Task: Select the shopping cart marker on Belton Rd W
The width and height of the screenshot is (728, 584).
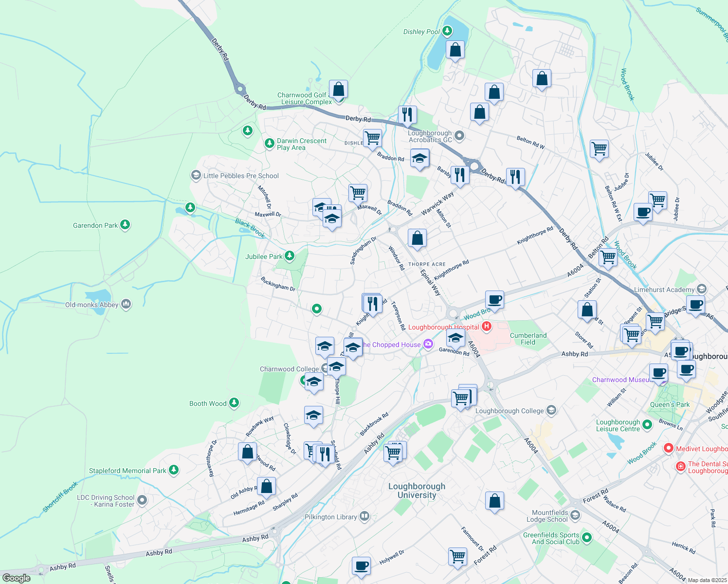Action: coord(599,149)
